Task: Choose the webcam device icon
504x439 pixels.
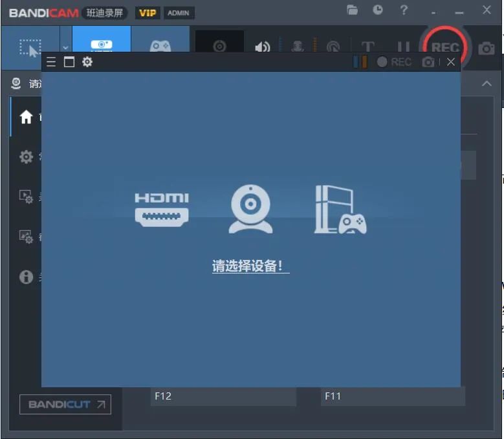Action: point(251,209)
